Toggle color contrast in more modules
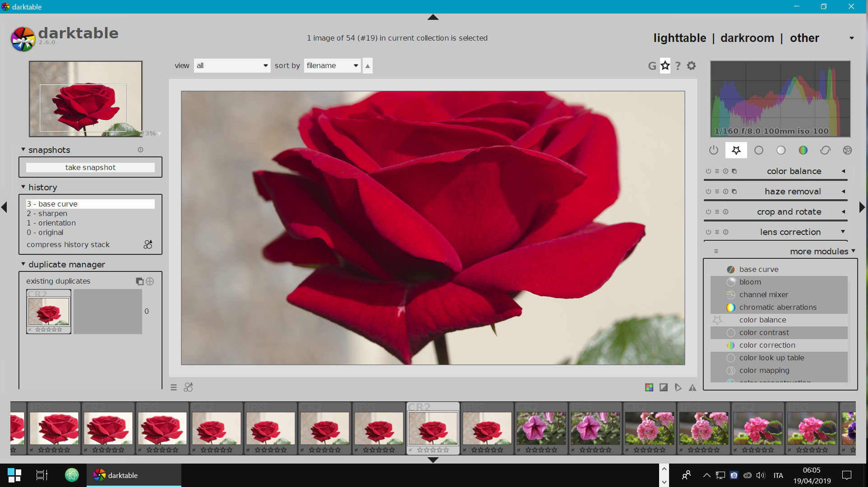The image size is (868, 487). [x=779, y=332]
